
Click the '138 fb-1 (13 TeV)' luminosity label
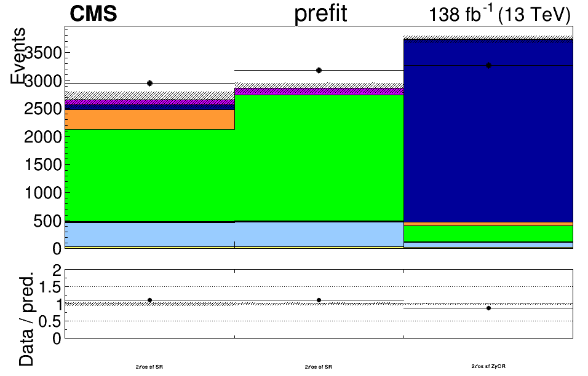(x=499, y=15)
